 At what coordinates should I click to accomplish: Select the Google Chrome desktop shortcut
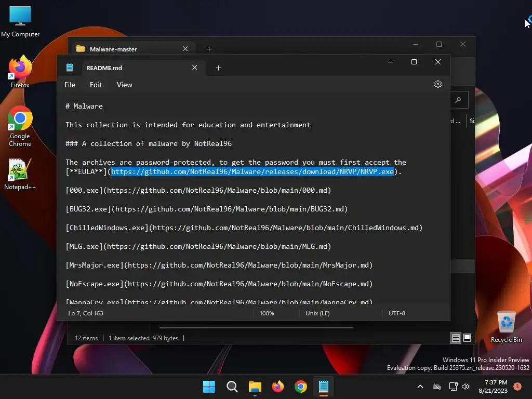(20, 127)
